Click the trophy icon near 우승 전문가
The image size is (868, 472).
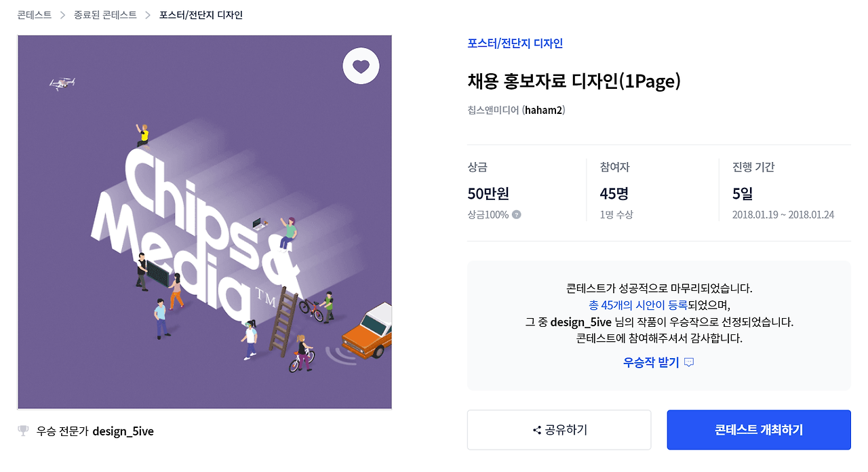(x=23, y=431)
